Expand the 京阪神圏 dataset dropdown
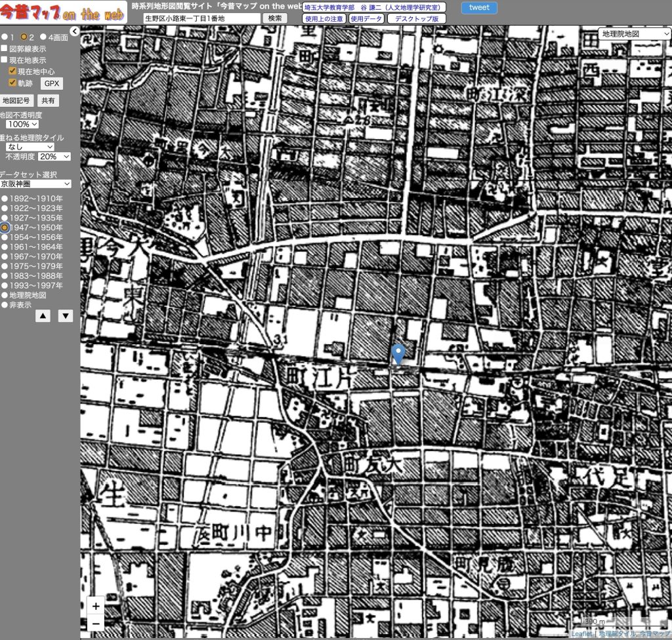 (x=35, y=184)
